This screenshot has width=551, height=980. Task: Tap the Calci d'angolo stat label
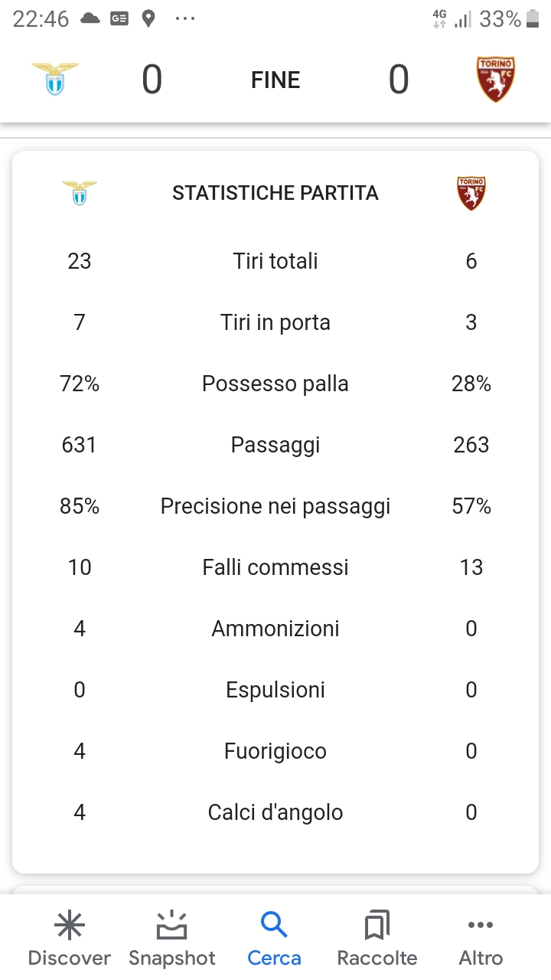[275, 812]
